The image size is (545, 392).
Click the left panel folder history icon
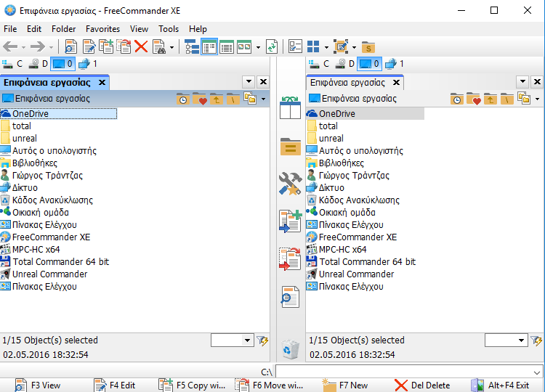point(183,99)
